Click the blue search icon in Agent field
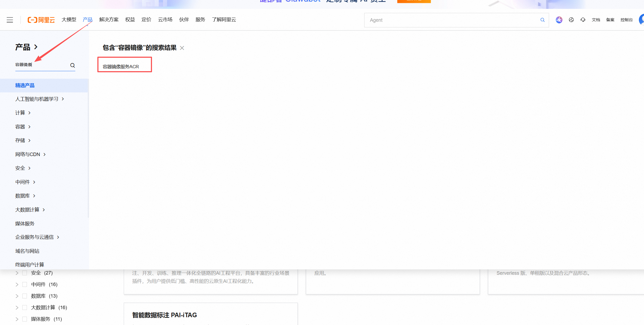The image size is (644, 325). click(x=542, y=20)
